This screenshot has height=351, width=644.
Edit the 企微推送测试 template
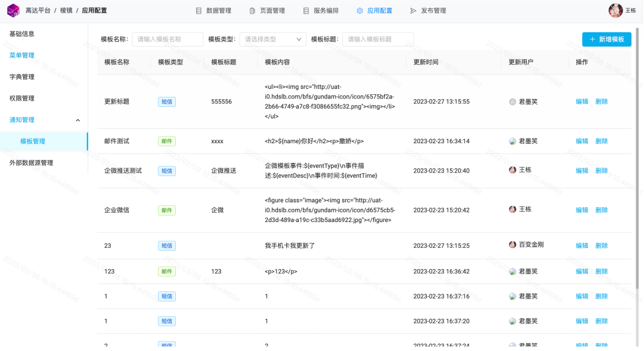point(581,171)
